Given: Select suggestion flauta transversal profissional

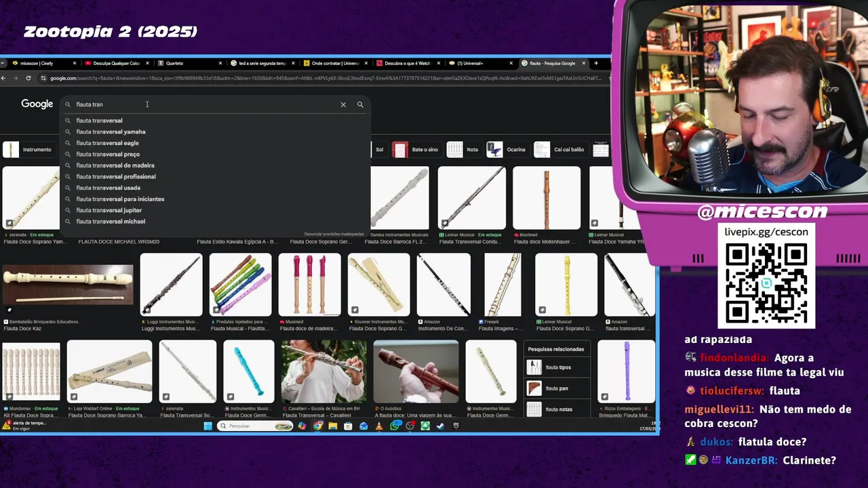Looking at the screenshot, I should [216, 176].
